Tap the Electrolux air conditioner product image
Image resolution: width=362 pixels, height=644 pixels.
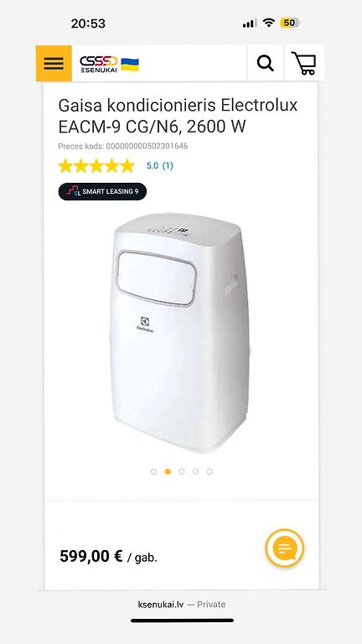(x=180, y=333)
